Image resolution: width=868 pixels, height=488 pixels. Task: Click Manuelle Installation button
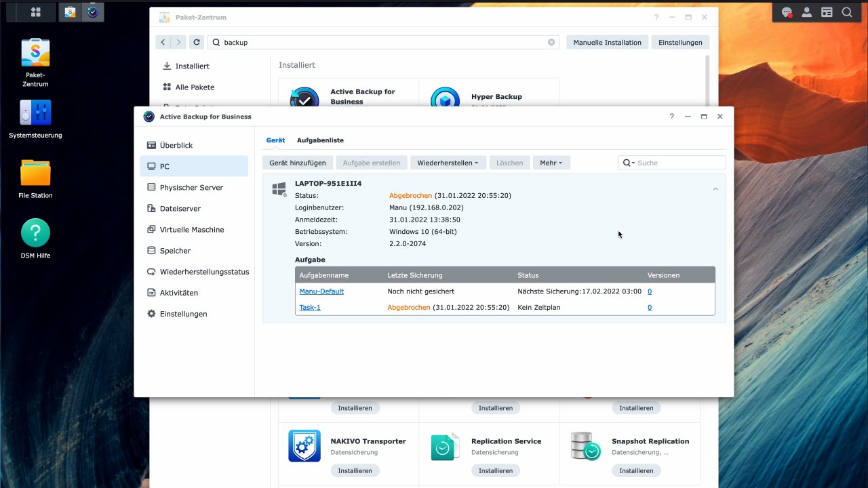pos(608,42)
